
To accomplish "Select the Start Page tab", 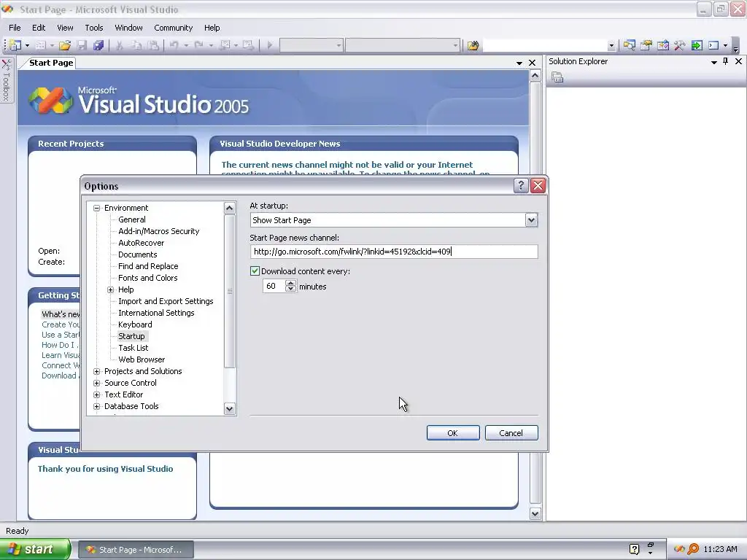I will pyautogui.click(x=51, y=63).
